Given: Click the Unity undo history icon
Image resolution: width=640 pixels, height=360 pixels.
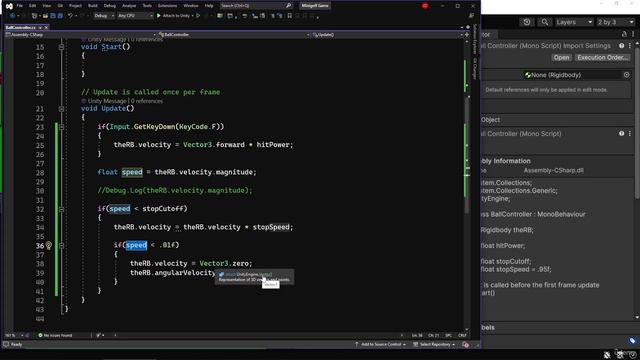Looking at the screenshot, I should tap(527, 22).
